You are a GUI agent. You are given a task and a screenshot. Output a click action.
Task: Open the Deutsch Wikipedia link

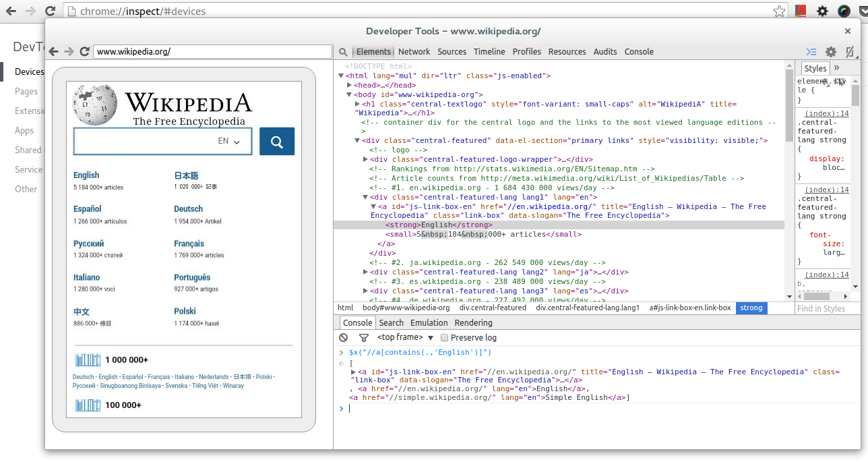pyautogui.click(x=188, y=209)
